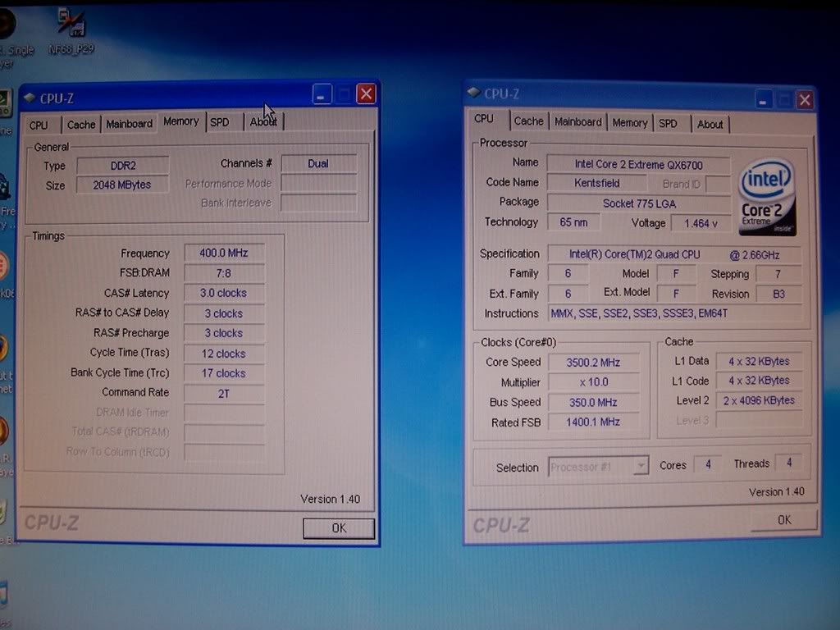Click Version 1.40 in the processor window
This screenshot has width=840, height=630.
click(x=777, y=492)
